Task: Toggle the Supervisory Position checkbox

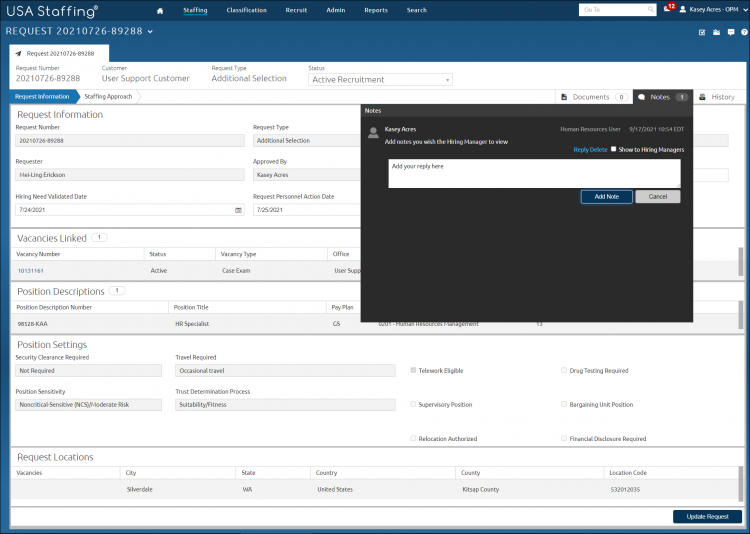Action: pyautogui.click(x=413, y=404)
